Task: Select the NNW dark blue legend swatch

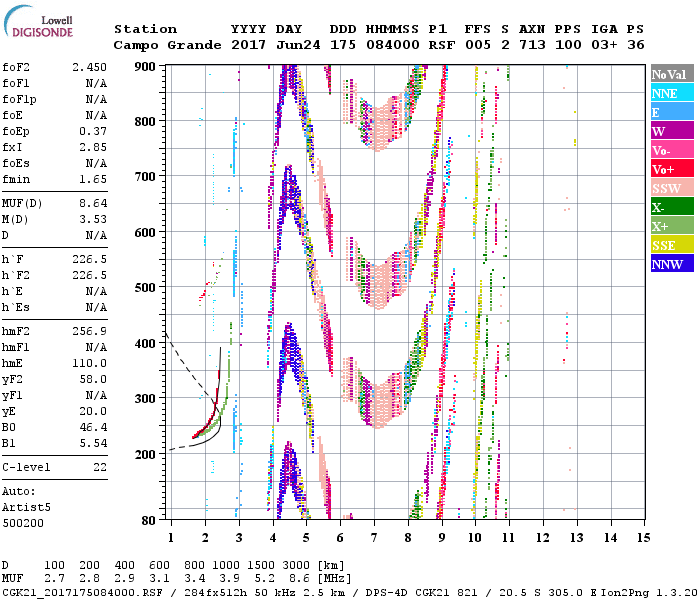Action: (x=672, y=263)
